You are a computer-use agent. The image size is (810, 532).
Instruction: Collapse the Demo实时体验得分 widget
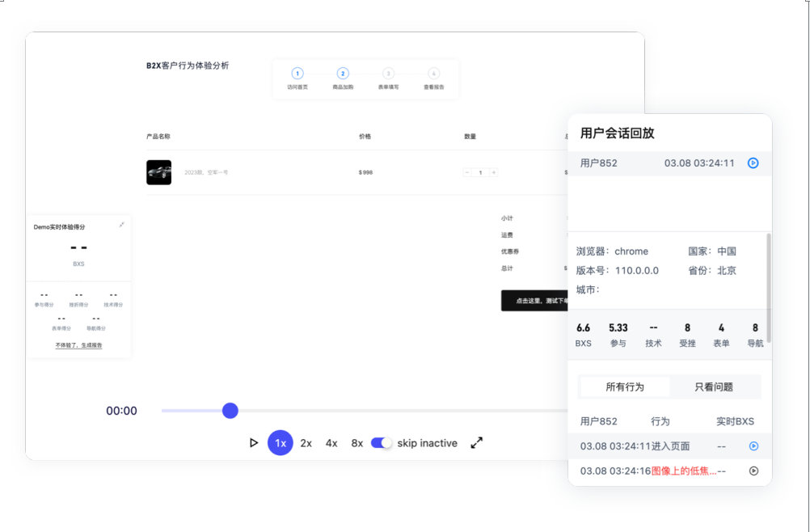pyautogui.click(x=121, y=225)
